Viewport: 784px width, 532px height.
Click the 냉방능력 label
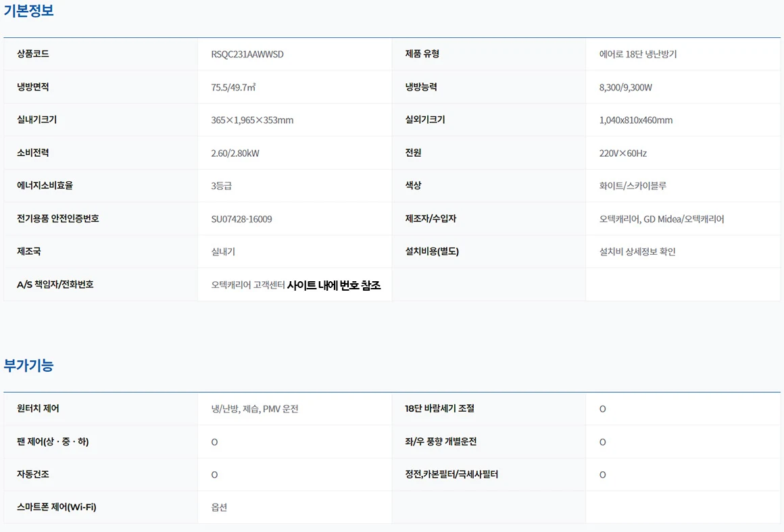[421, 87]
